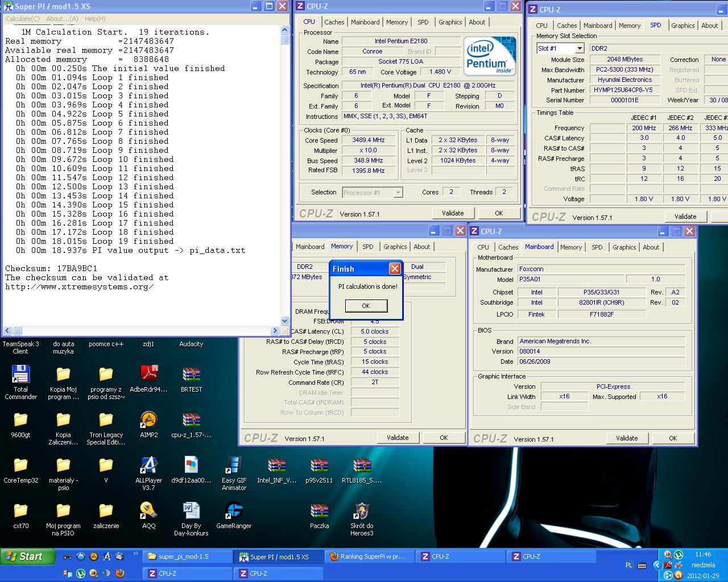
Task: Expand the Processor #1 selection dropdown
Action: [x=398, y=193]
